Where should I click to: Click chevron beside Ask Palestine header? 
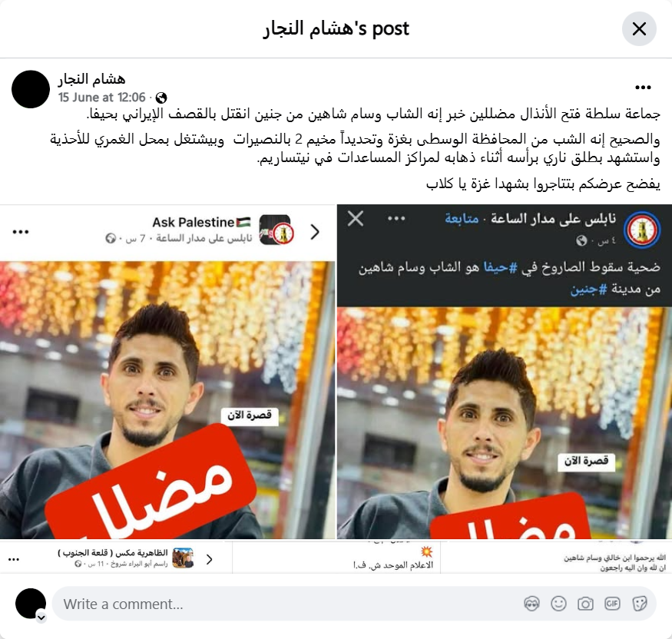[x=315, y=232]
